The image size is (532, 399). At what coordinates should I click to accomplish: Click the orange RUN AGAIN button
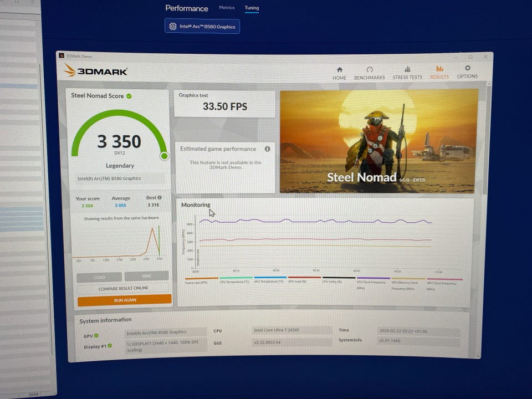(x=125, y=300)
